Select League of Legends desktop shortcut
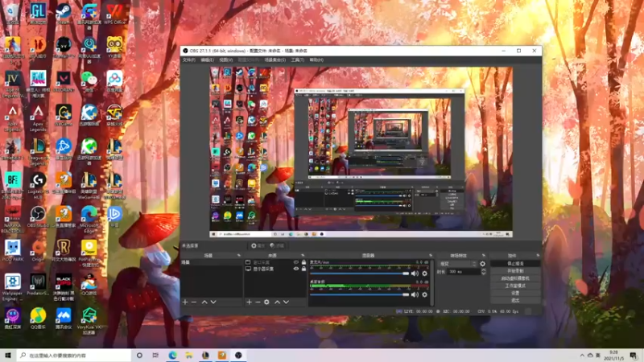 (x=38, y=151)
